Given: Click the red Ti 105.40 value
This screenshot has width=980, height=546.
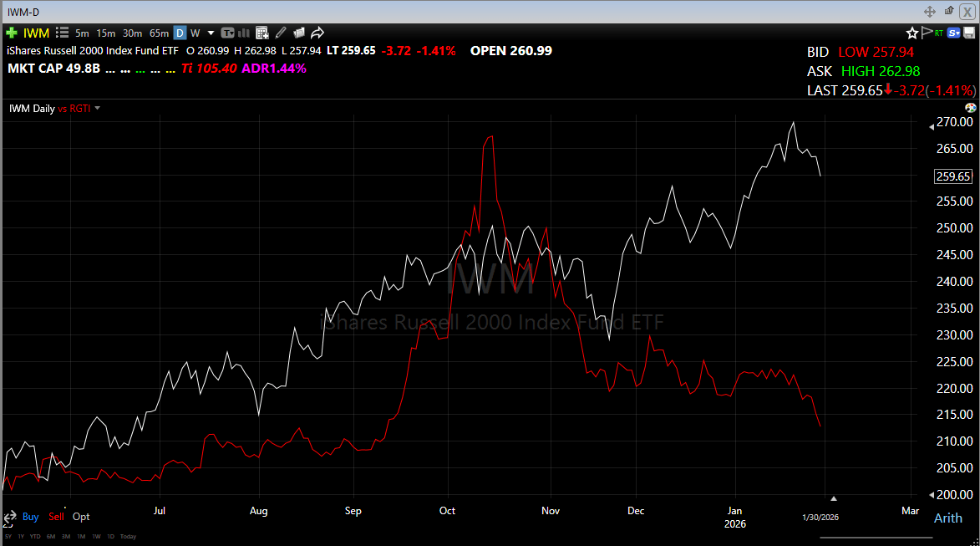Looking at the screenshot, I should click(210, 69).
